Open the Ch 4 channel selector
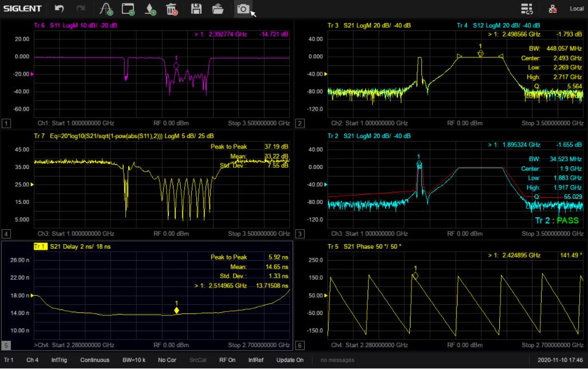Image resolution: width=588 pixels, height=369 pixels. click(x=33, y=360)
